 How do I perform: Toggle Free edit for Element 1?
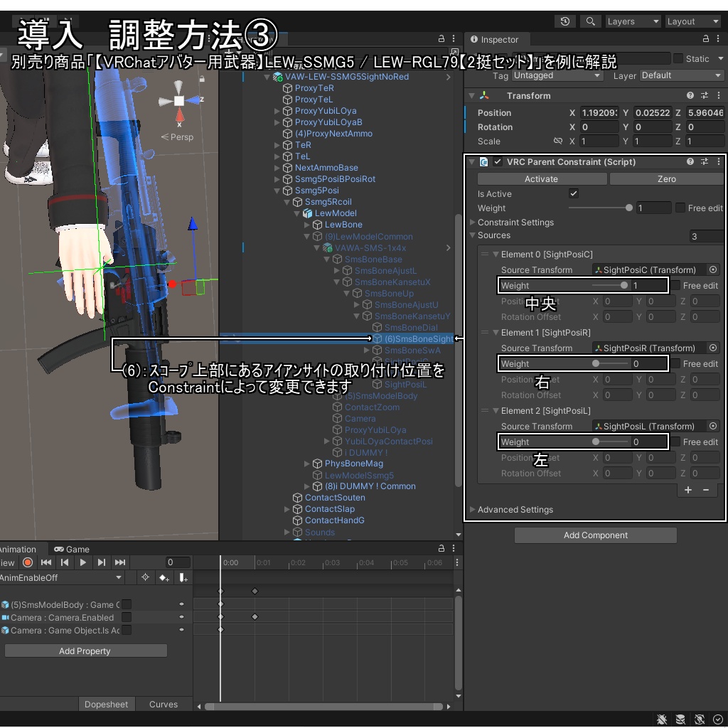point(675,363)
